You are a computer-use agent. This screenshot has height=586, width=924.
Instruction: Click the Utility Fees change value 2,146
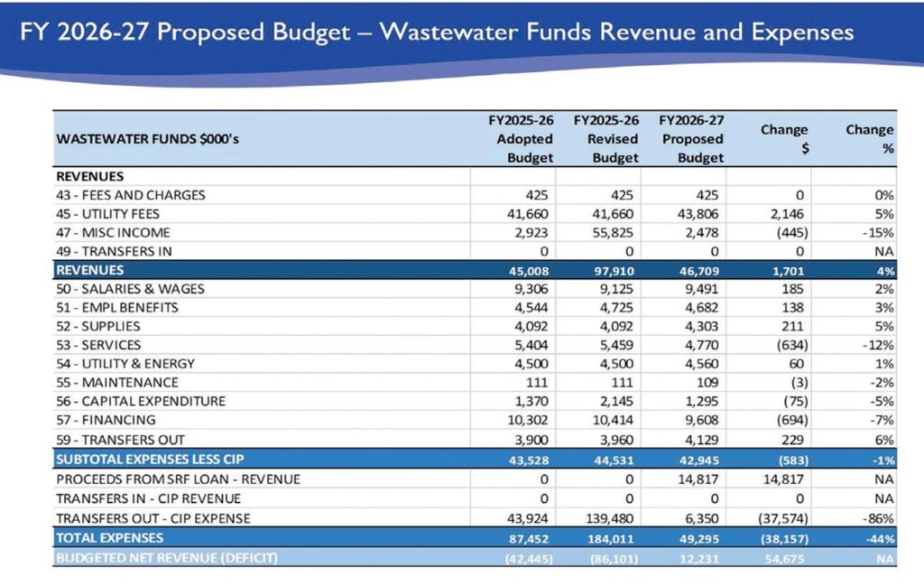click(787, 214)
